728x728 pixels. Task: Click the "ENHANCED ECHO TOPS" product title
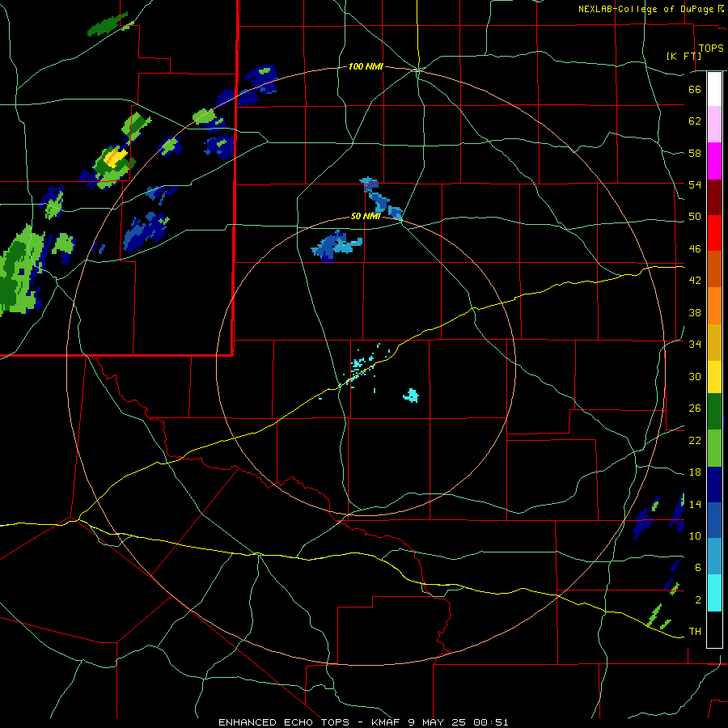pos(284,722)
